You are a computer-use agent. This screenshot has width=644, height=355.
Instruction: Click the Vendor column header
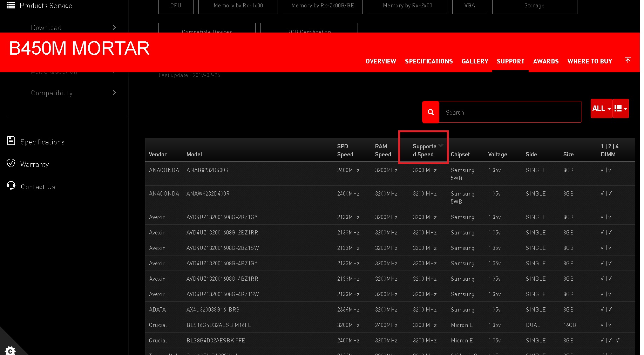coord(158,154)
